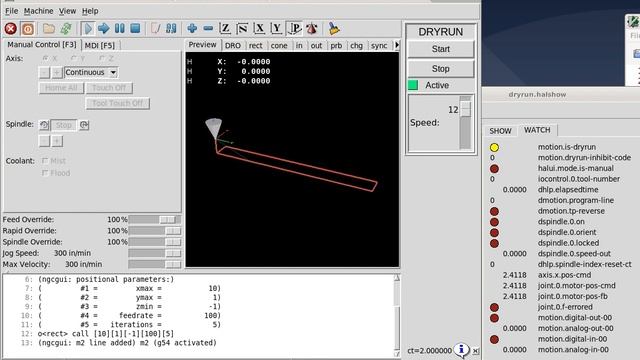Adjust the Spindle Override slider
Screen dimensions: 640x360
[x=155, y=242]
